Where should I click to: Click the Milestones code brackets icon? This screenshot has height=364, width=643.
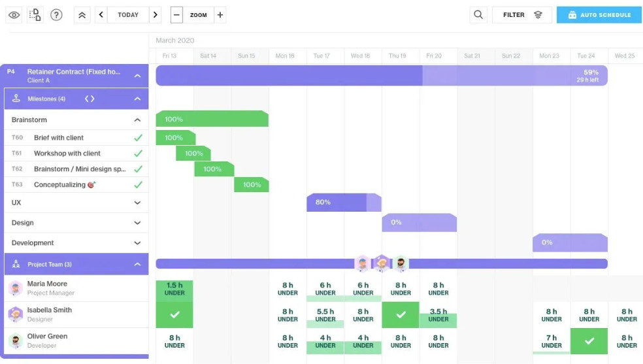click(90, 99)
